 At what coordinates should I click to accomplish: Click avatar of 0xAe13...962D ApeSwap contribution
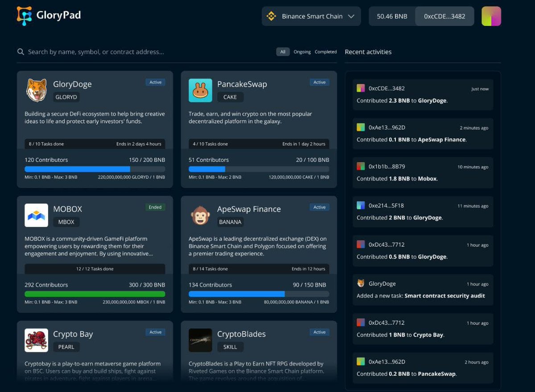tap(361, 128)
